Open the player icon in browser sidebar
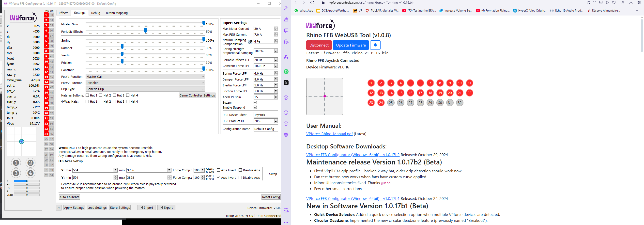 (286, 98)
